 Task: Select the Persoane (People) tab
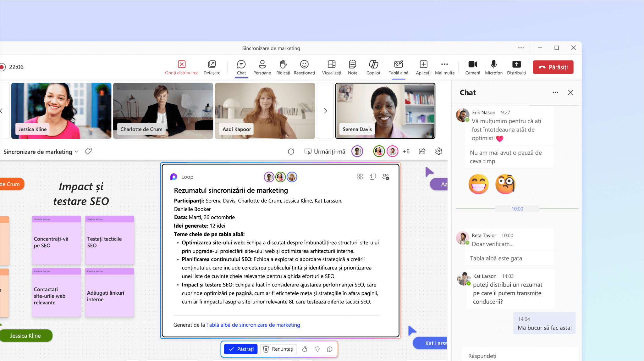261,67
